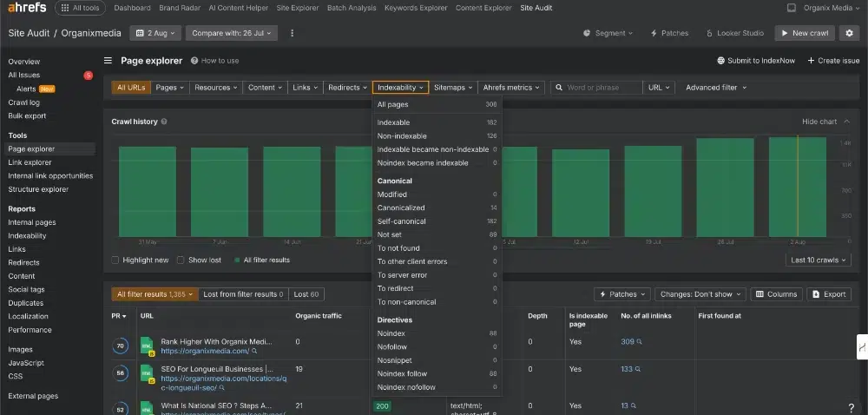Toggle the hamburger menu beside Page explorer

[108, 61]
